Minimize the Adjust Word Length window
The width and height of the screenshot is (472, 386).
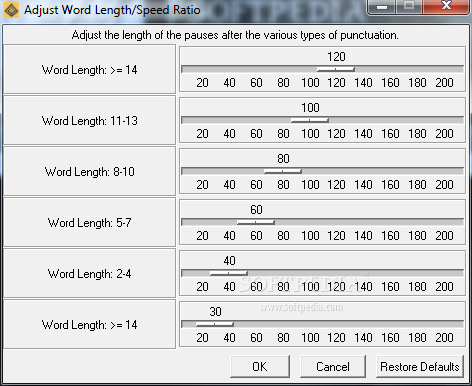tap(382, 6)
